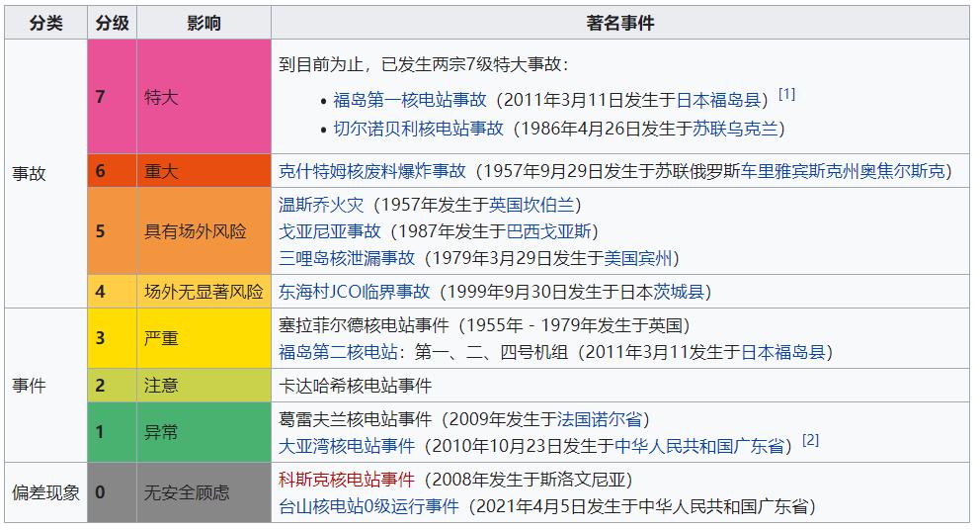The height and width of the screenshot is (530, 980).
Task: Click the 事故 category cell
Action: pyautogui.click(x=46, y=173)
